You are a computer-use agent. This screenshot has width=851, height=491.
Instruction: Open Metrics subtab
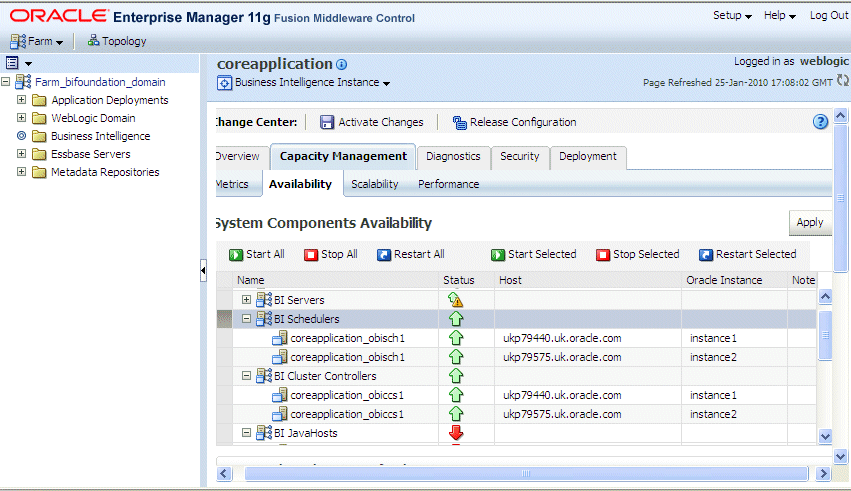tap(233, 184)
